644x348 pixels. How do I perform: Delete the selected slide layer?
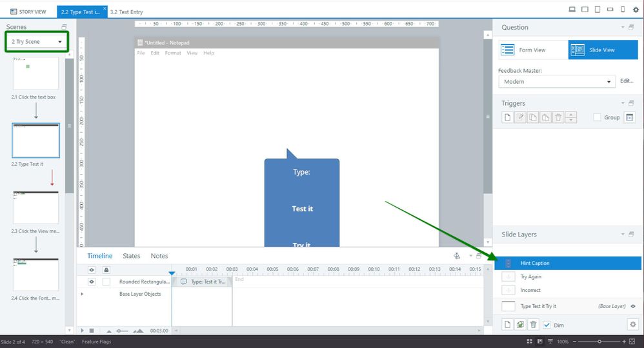point(533,325)
